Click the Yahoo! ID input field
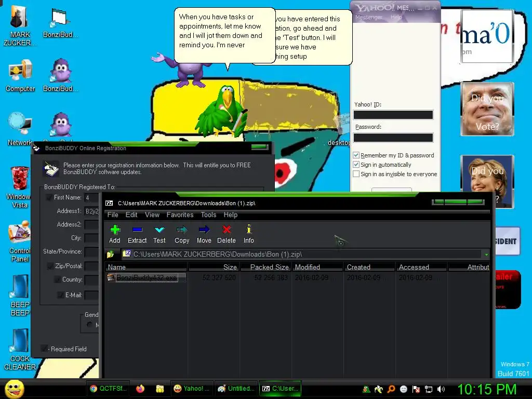 coord(393,115)
